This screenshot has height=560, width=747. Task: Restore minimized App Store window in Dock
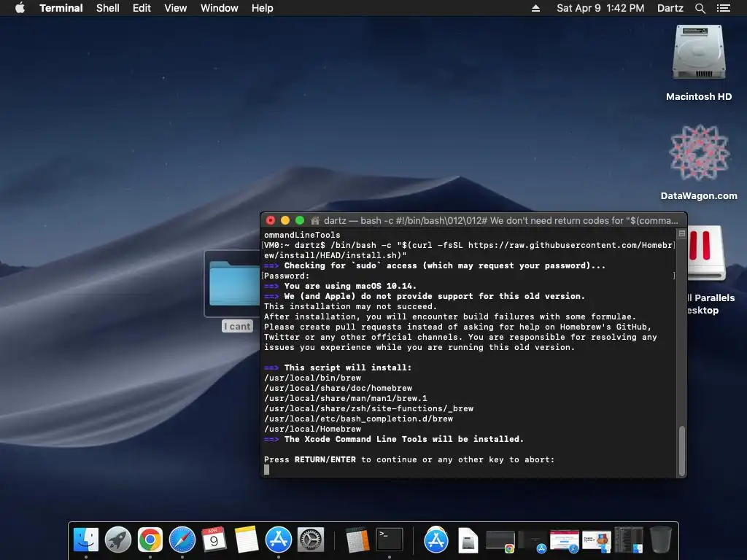click(x=532, y=542)
